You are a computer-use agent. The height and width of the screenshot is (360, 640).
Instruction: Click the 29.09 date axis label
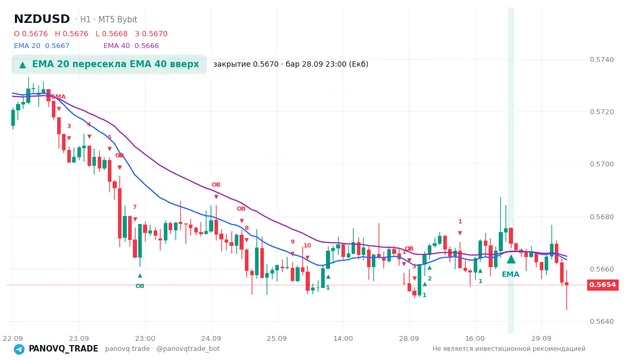tap(541, 338)
